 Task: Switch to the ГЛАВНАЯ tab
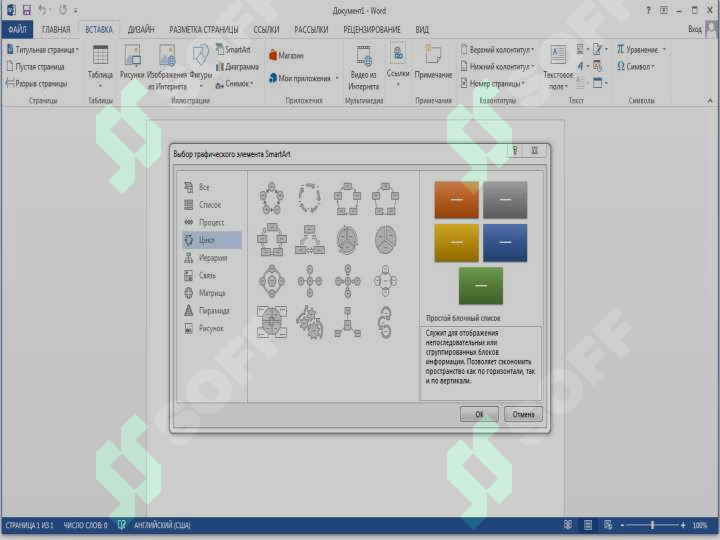(x=56, y=30)
